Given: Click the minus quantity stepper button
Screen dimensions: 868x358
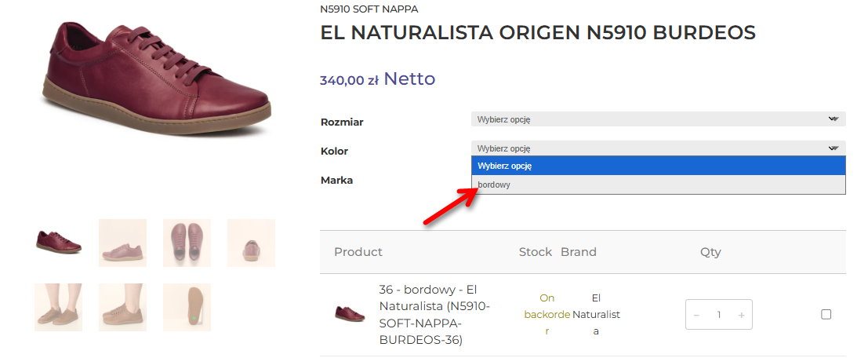Looking at the screenshot, I should tap(696, 315).
